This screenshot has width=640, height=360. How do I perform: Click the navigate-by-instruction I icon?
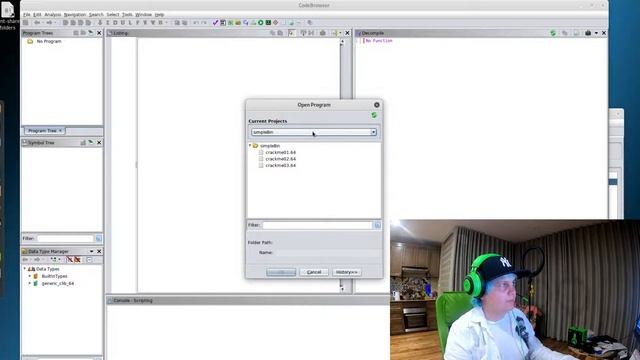pyautogui.click(x=108, y=23)
